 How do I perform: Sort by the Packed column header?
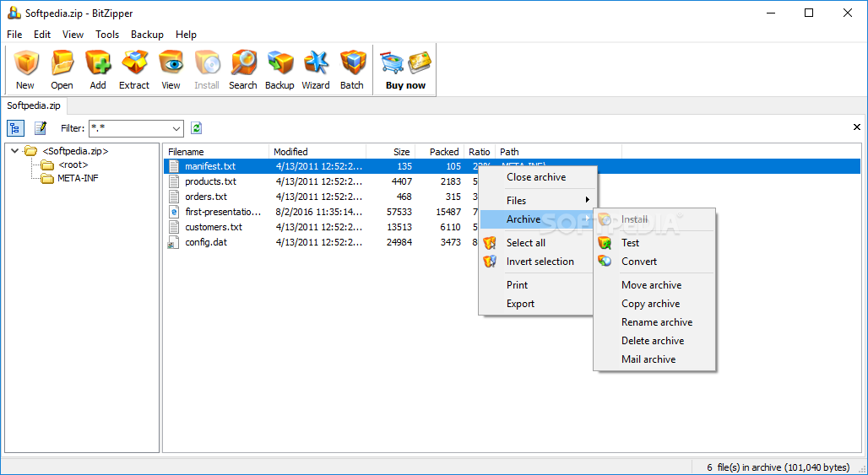440,152
